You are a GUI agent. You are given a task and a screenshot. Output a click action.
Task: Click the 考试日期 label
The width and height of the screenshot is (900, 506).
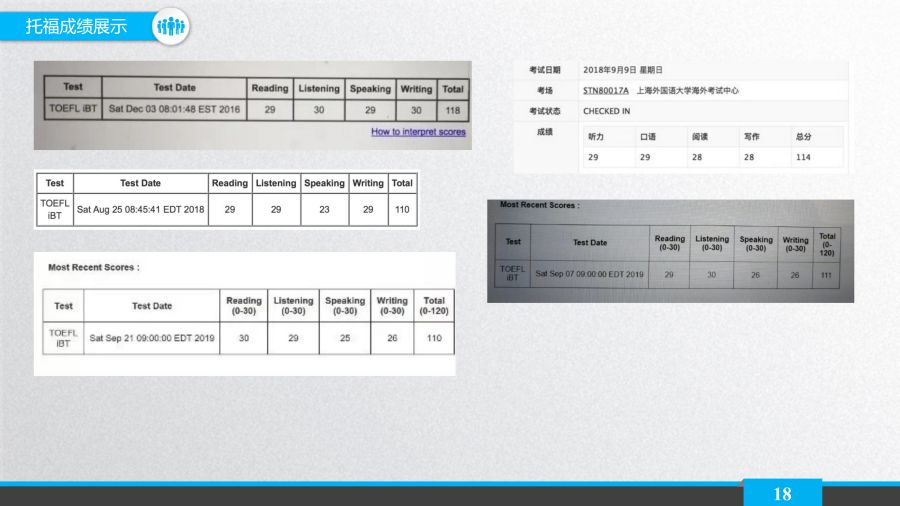coord(545,70)
